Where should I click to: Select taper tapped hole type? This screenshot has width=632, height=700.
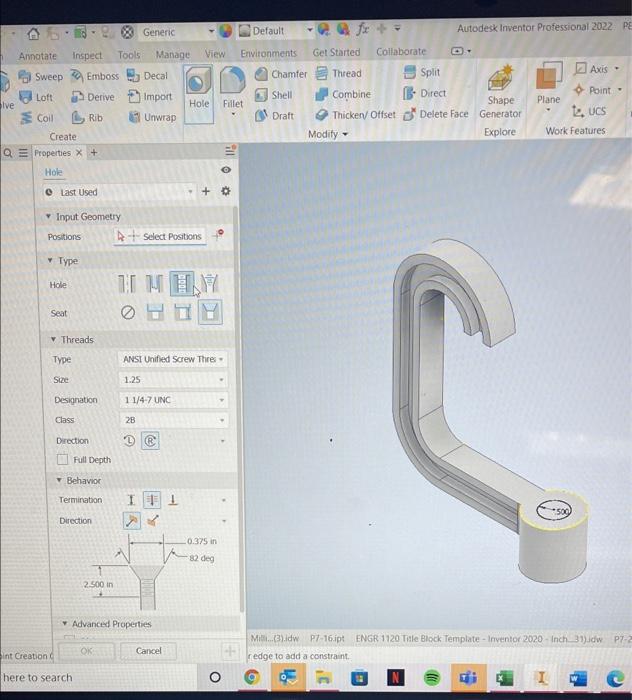pyautogui.click(x=209, y=283)
